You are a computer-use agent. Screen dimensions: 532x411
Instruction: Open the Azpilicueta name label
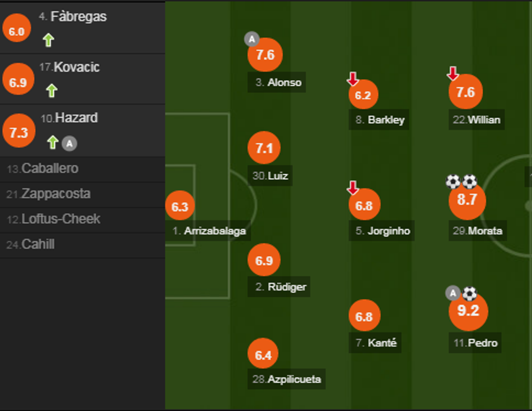click(287, 380)
